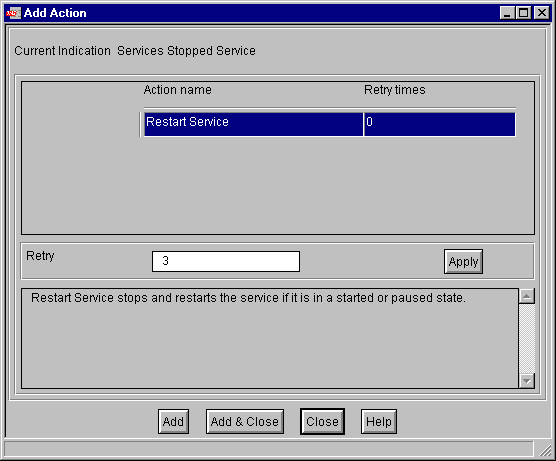Viewport: 556px width, 461px height.
Task: Open Help for Add Action
Action: coord(379,421)
